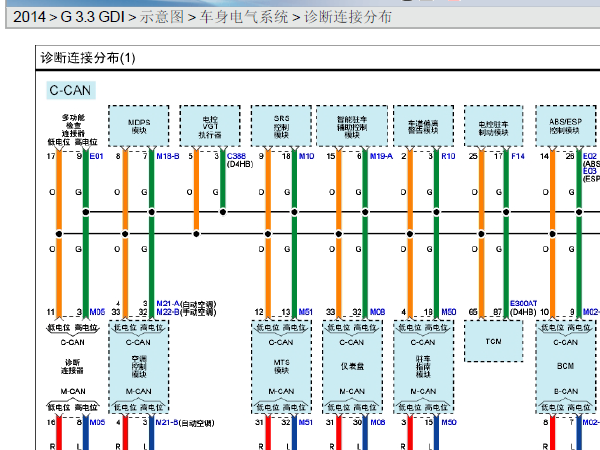
Task: Open connector link M19-A
Action: 381,156
